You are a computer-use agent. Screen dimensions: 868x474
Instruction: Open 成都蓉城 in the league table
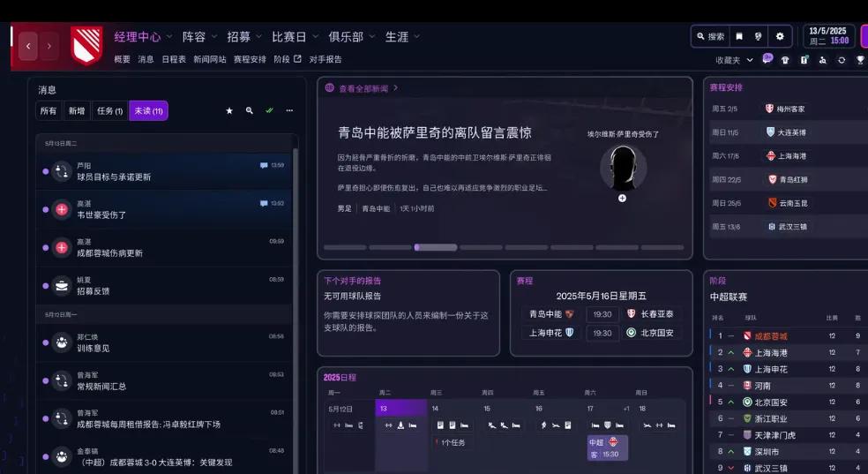pyautogui.click(x=771, y=336)
